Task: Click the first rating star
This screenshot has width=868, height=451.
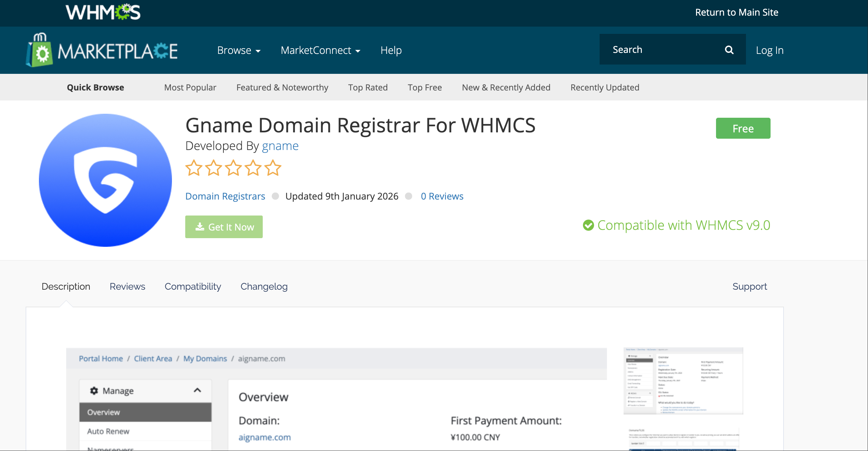Action: click(x=194, y=168)
